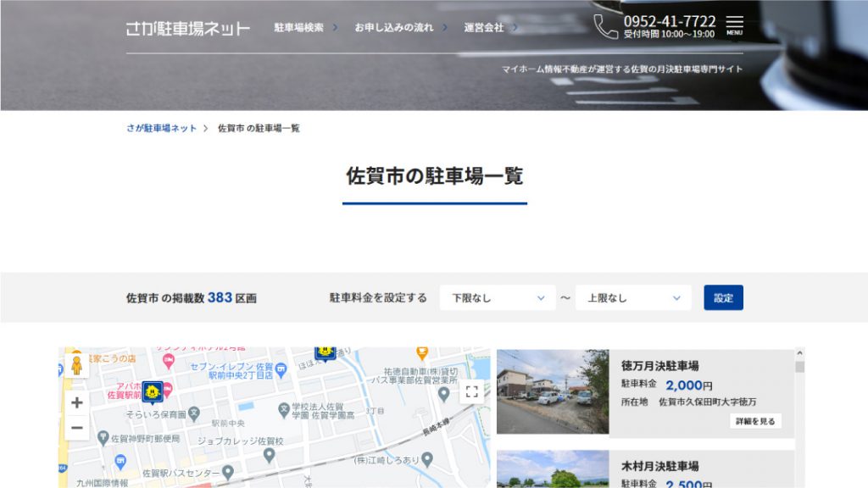Open the 木村月決駐車場 photo thumbnail

[x=553, y=469]
